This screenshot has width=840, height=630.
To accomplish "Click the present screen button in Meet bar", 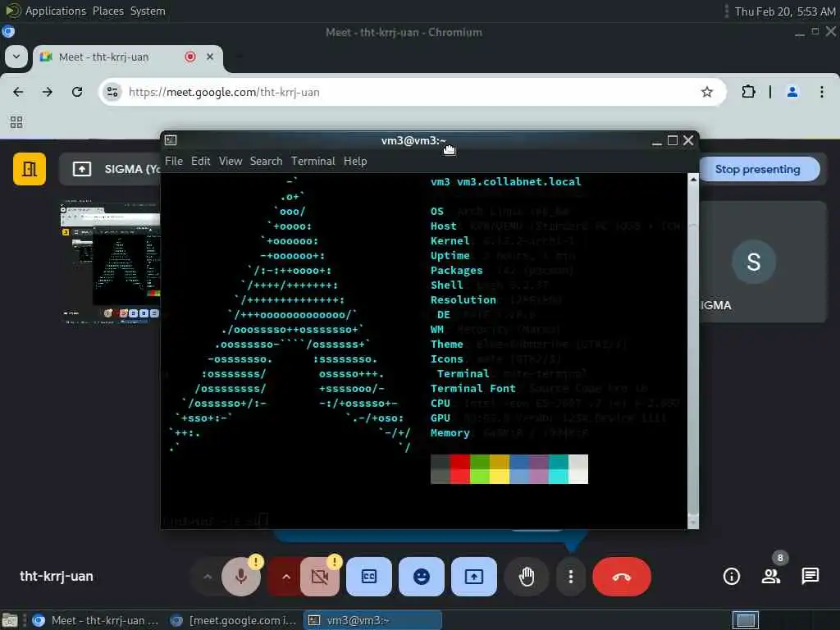I will 474,577.
